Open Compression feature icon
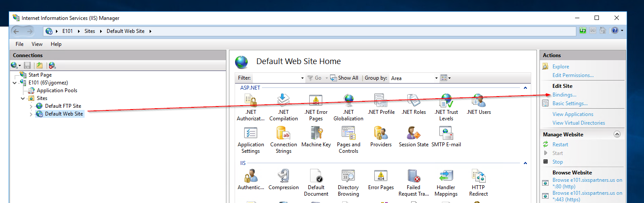The width and height of the screenshot is (644, 203). (284, 176)
